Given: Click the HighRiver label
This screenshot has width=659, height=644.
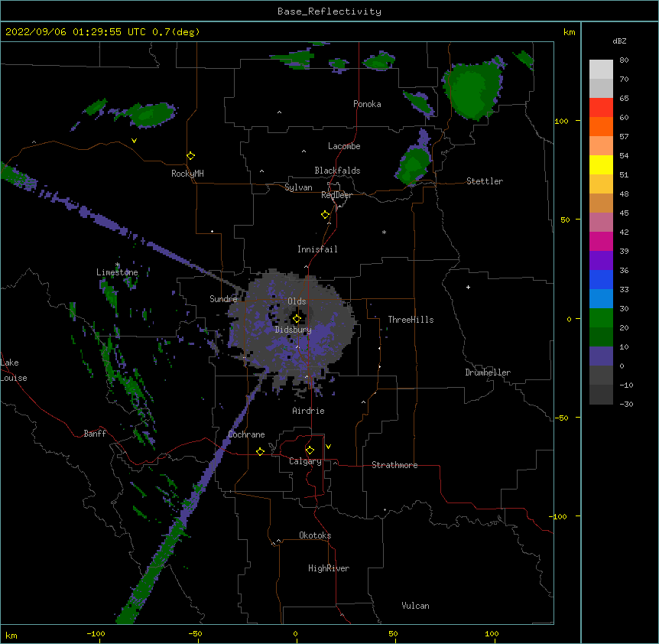Looking at the screenshot, I should [329, 568].
